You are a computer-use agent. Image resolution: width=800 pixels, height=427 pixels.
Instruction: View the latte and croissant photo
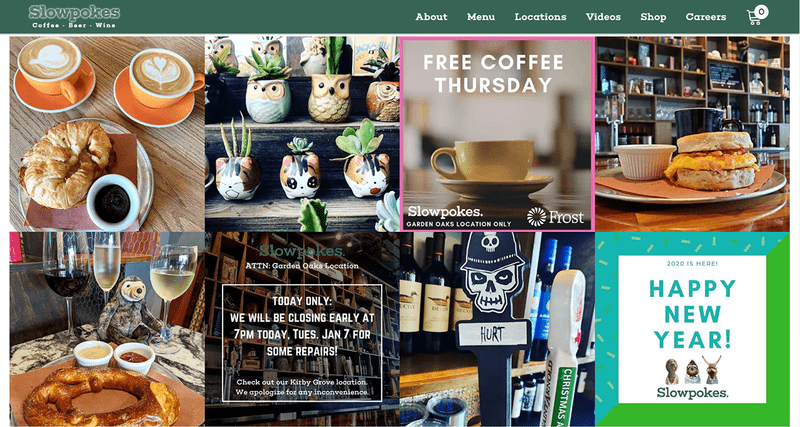point(107,134)
